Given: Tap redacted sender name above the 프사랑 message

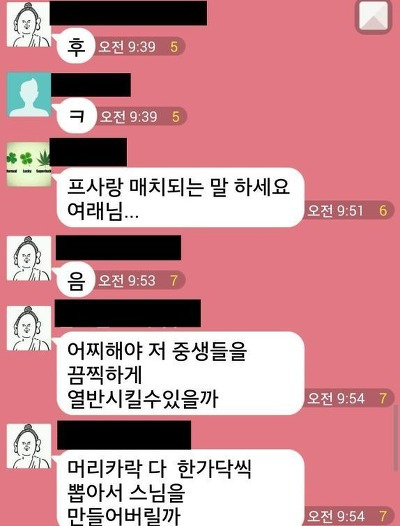Looking at the screenshot, I should [x=88, y=152].
